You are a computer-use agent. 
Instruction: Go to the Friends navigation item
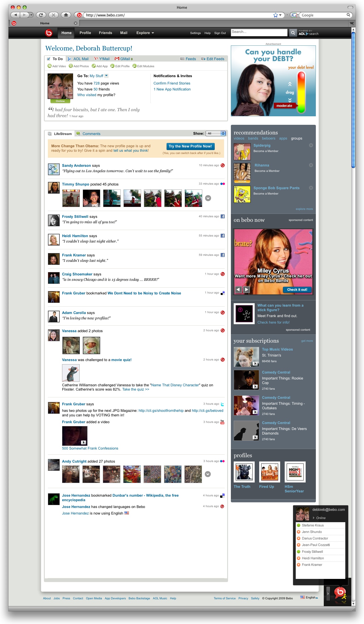click(105, 33)
